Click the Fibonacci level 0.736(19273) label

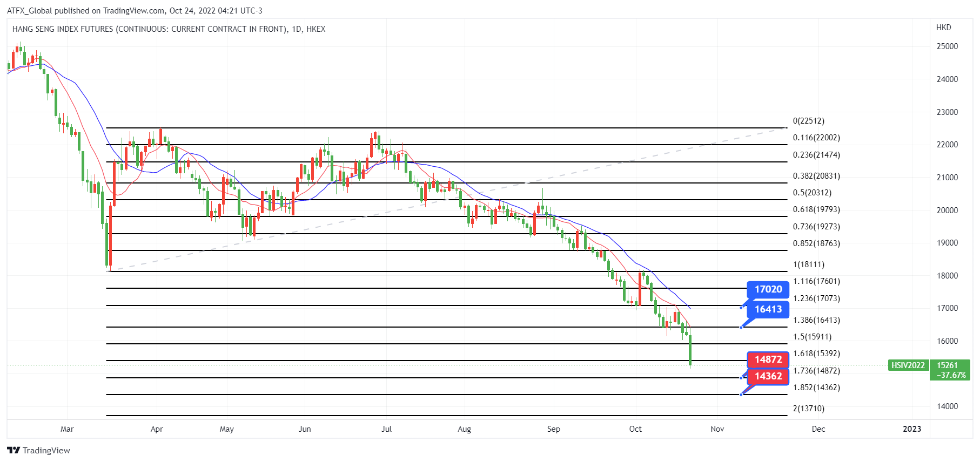816,227
